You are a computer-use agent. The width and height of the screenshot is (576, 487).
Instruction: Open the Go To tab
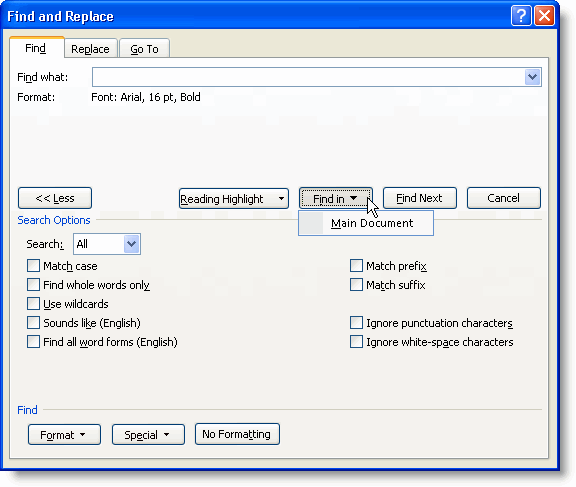click(144, 49)
